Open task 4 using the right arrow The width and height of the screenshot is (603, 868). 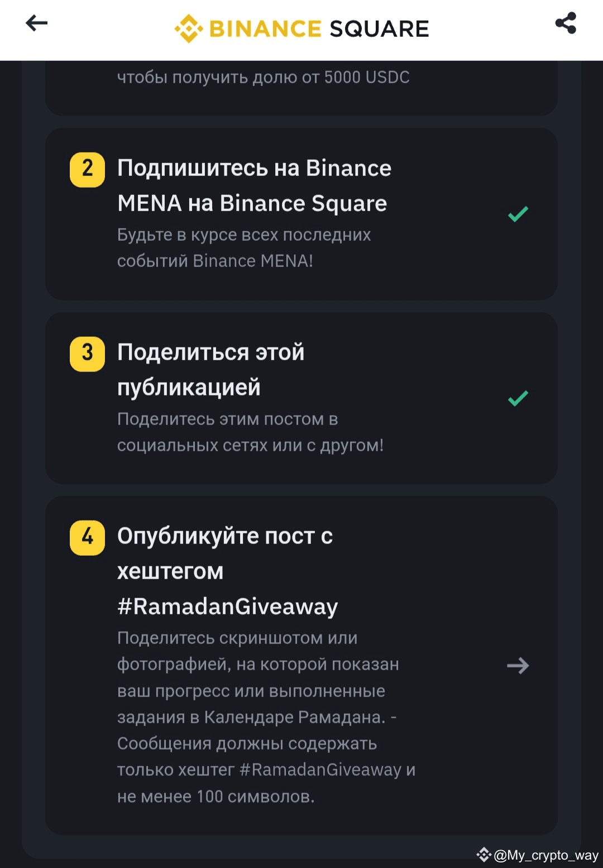pos(518,665)
